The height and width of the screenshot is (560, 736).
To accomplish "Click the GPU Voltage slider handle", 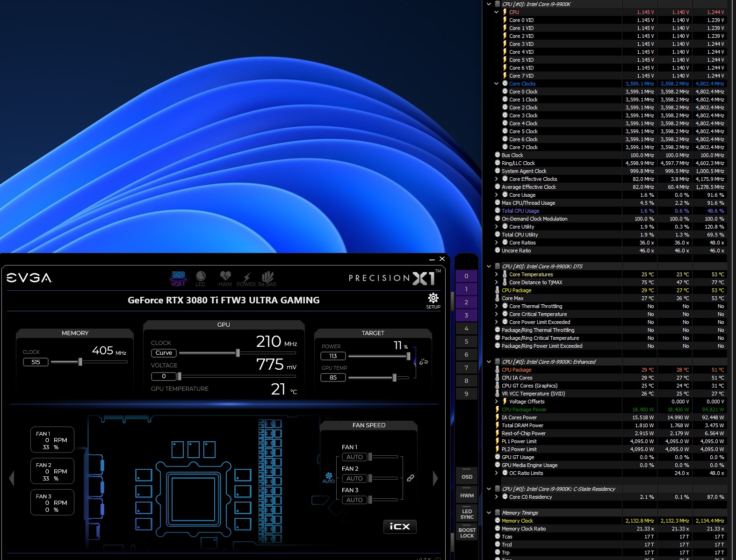I will click(179, 376).
